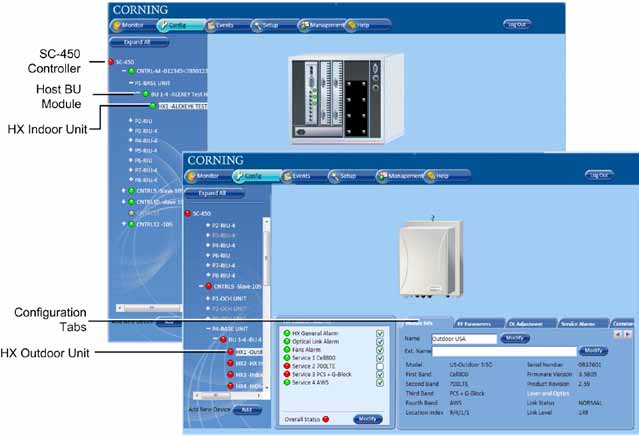
Task: Click the empty Ext. Name field
Action: 505,351
